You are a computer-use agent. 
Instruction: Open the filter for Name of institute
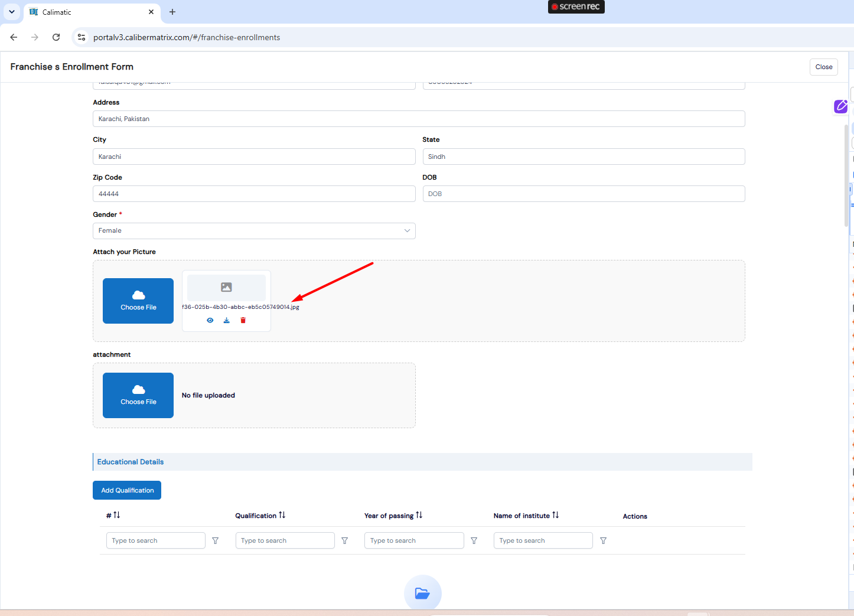pos(604,540)
